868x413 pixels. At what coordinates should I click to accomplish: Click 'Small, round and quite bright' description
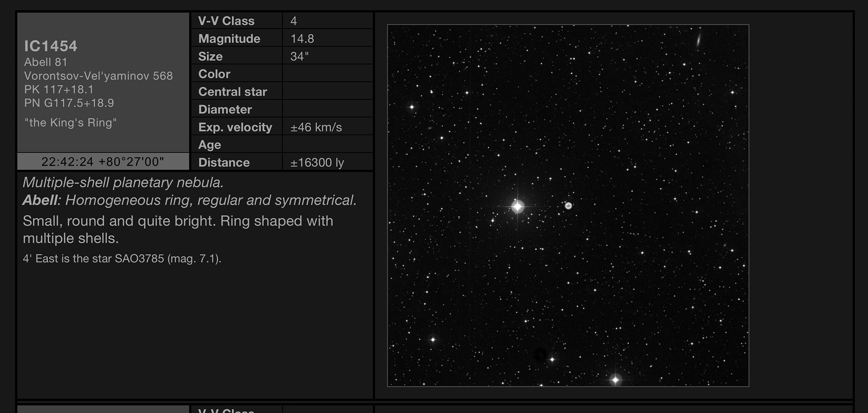point(178,229)
